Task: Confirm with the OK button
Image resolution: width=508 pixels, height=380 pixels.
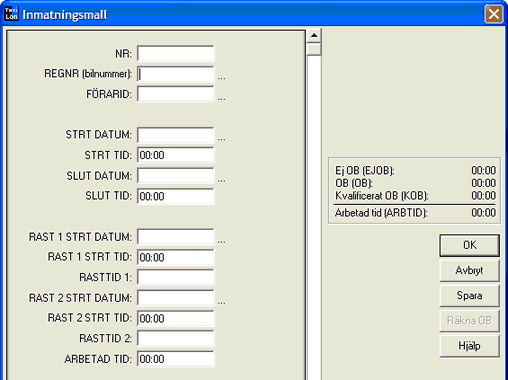Action: point(469,245)
